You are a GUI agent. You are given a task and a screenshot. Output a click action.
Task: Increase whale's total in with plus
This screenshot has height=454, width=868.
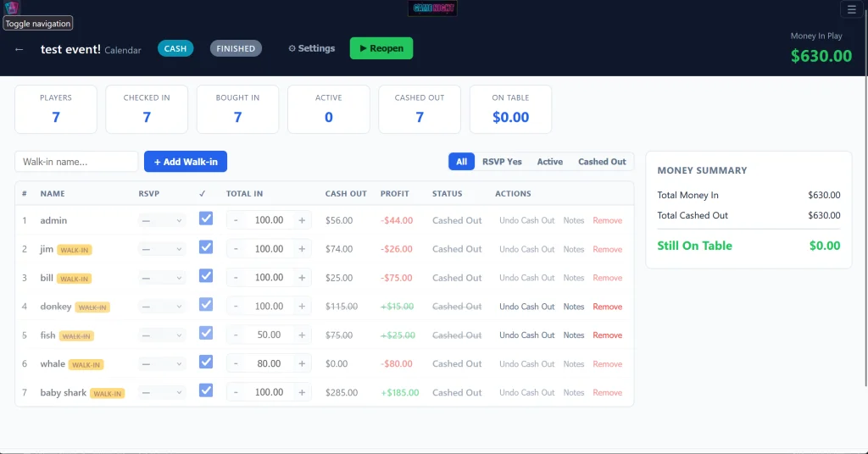pos(302,364)
